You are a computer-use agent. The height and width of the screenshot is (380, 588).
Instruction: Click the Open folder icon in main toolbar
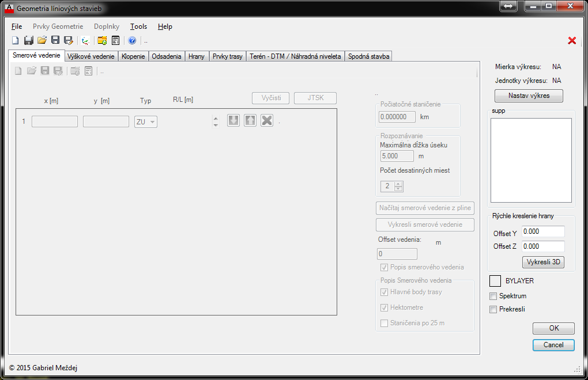pyautogui.click(x=42, y=40)
